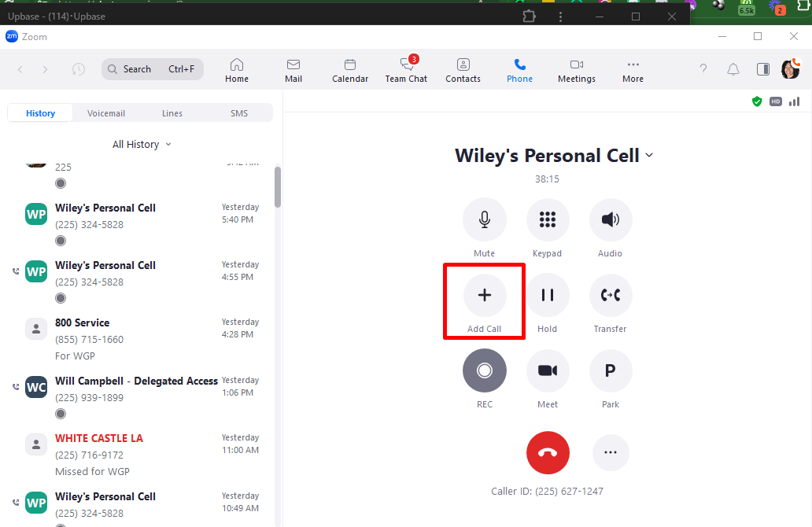Open the Contacts section
The image size is (812, 527).
point(463,69)
